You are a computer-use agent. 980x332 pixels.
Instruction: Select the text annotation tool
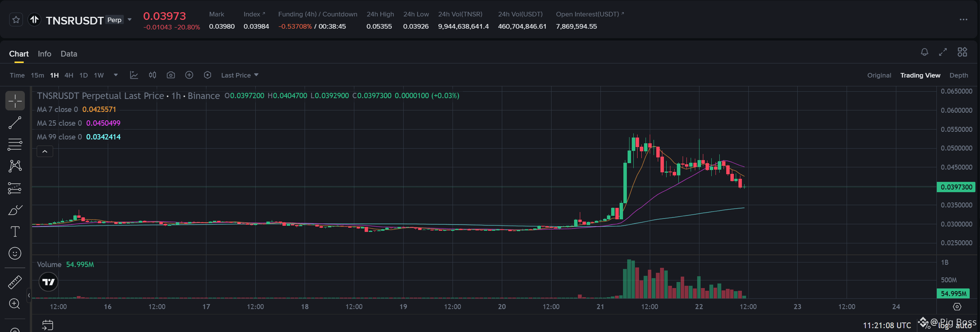point(15,232)
